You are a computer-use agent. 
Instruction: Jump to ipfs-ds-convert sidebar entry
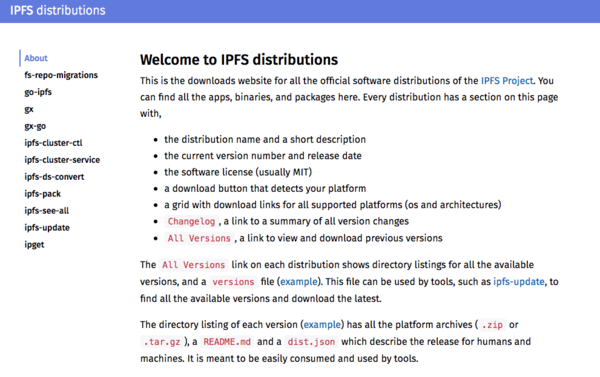(x=54, y=177)
